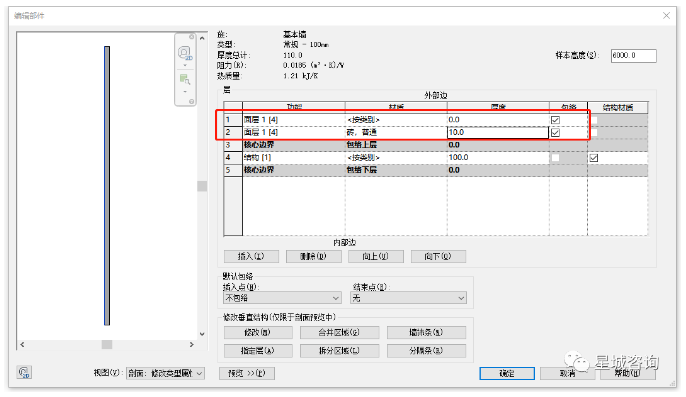The image size is (686, 397).
Task: Click the 向下(O) button
Action: coord(438,256)
